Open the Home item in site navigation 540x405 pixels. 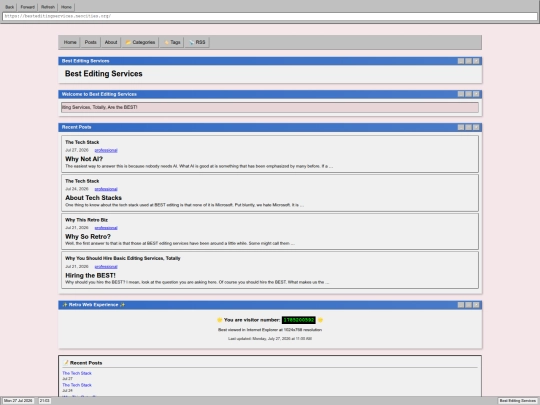pyautogui.click(x=70, y=42)
